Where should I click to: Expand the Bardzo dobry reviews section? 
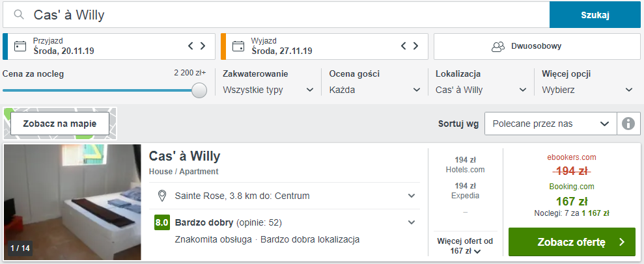point(284,222)
